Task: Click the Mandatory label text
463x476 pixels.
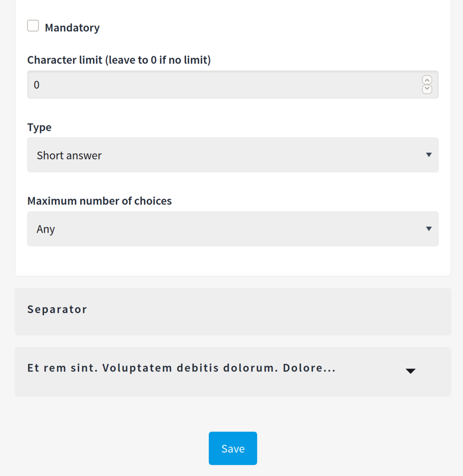Action: [72, 28]
